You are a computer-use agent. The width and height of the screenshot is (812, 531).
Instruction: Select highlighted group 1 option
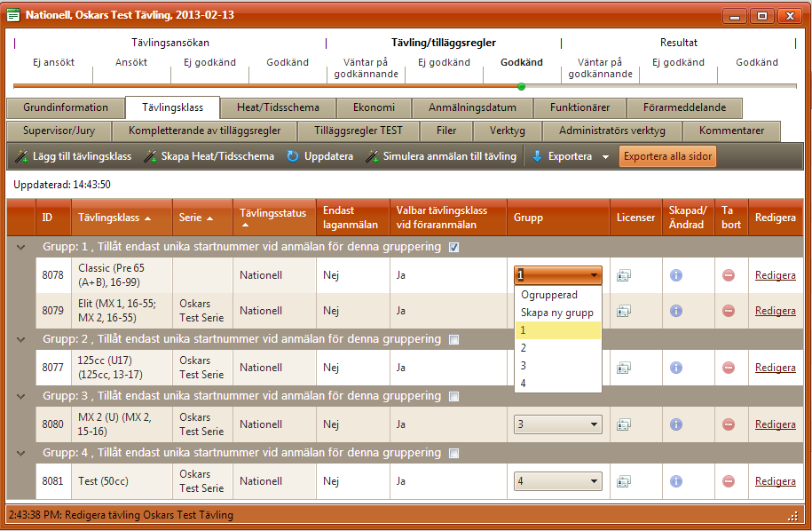(x=558, y=330)
